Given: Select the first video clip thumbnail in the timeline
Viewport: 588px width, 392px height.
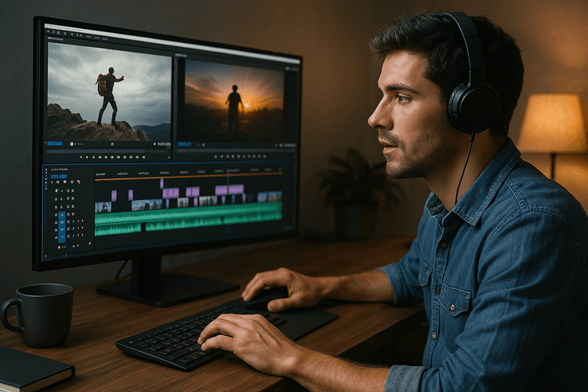Looking at the screenshot, I should tap(103, 208).
